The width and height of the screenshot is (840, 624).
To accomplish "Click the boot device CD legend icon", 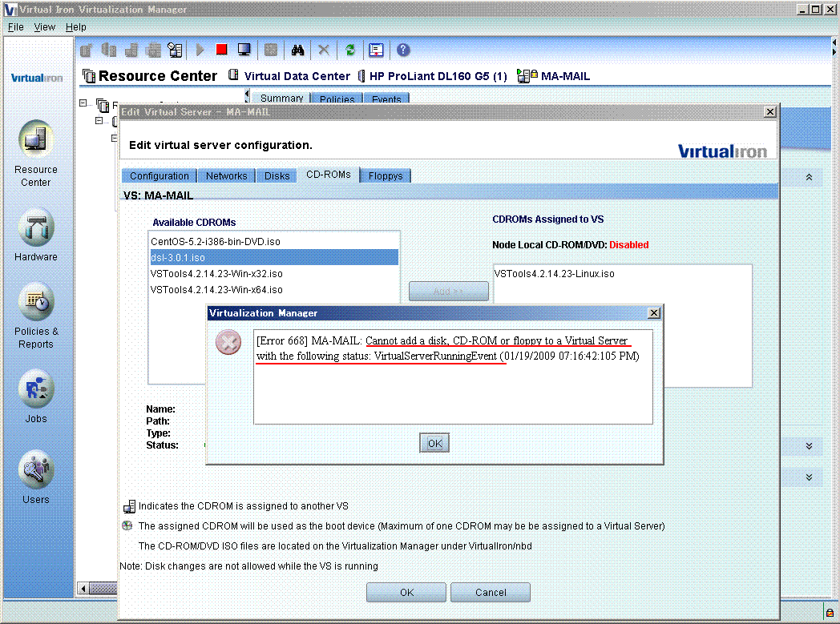I will [127, 525].
